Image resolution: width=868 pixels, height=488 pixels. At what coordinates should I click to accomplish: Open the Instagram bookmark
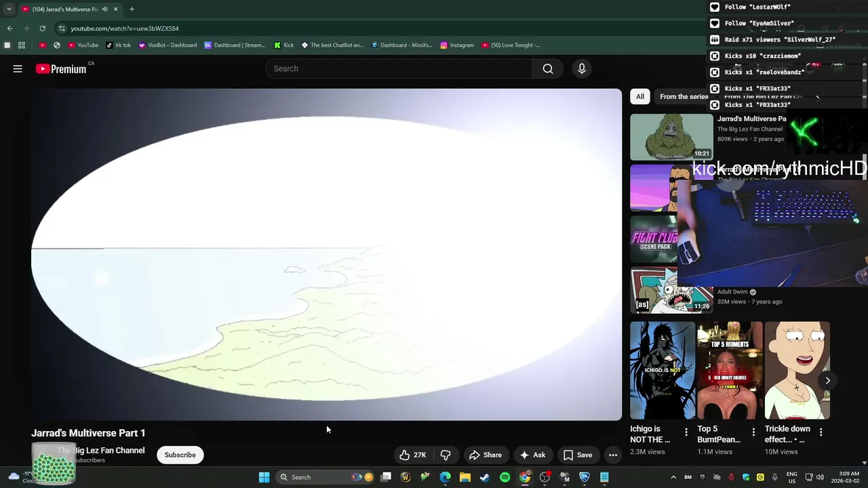457,45
